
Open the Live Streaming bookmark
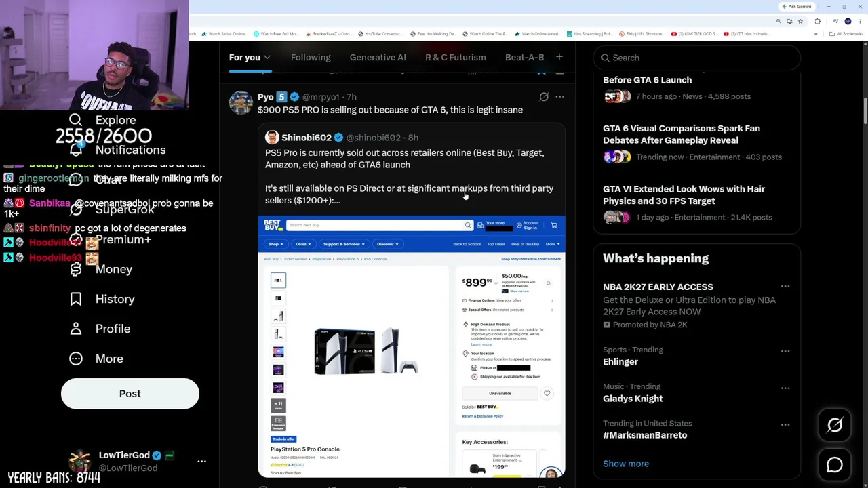tap(591, 34)
